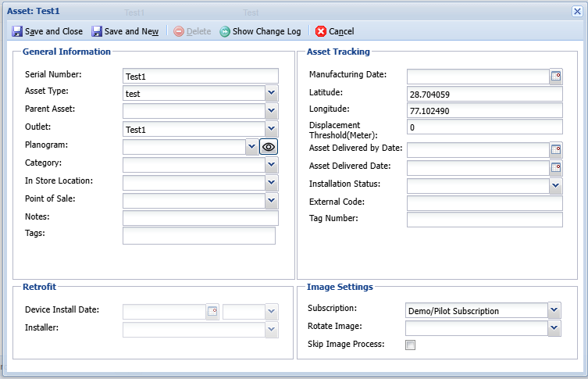This screenshot has width=588, height=379.
Task: Click the Latitude text field
Action: pyautogui.click(x=484, y=94)
